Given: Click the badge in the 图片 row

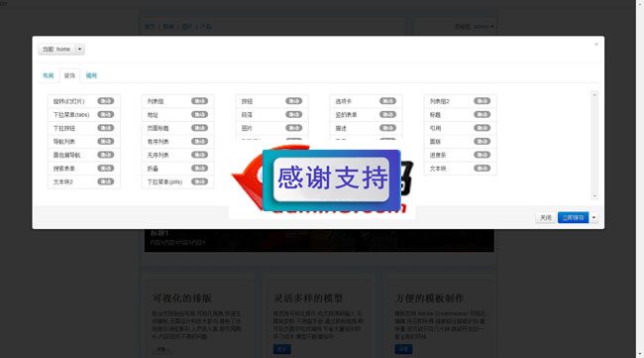Looking at the screenshot, I should (x=293, y=128).
